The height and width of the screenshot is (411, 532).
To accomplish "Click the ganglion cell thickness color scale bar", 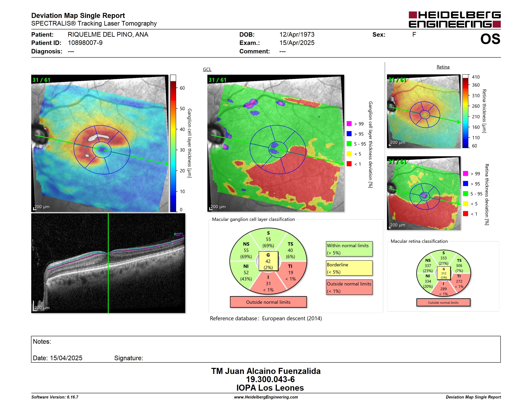I will 173,143.
